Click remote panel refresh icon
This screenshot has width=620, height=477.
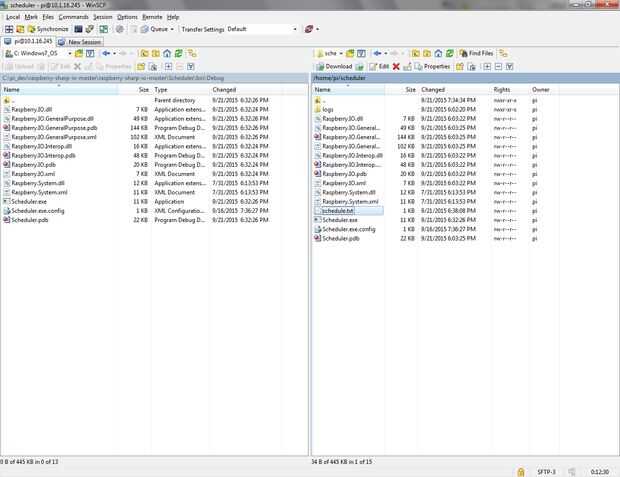(x=450, y=53)
